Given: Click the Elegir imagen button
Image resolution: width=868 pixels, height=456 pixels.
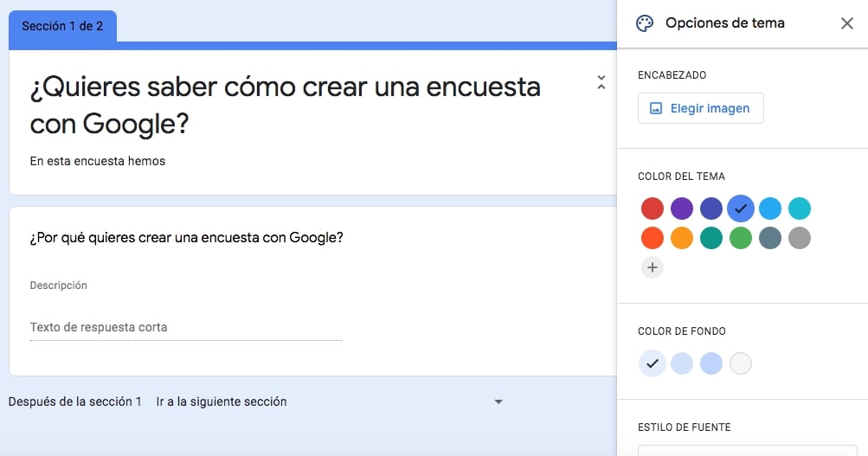Looking at the screenshot, I should [x=701, y=108].
